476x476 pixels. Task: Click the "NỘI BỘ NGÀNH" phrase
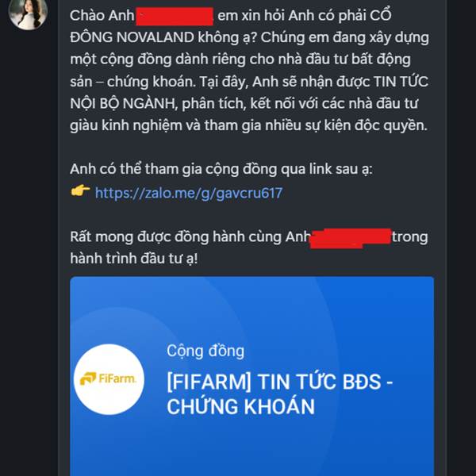(123, 104)
